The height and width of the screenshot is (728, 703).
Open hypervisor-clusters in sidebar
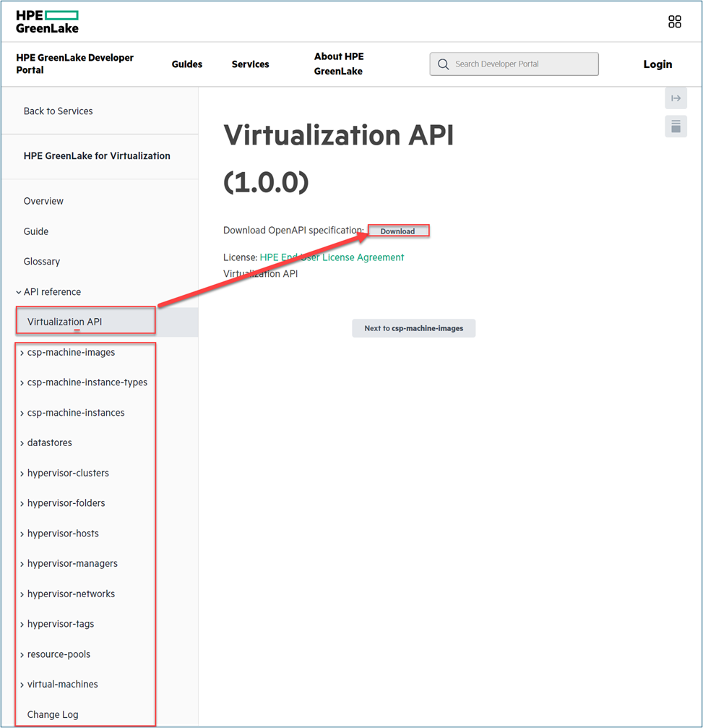(68, 473)
